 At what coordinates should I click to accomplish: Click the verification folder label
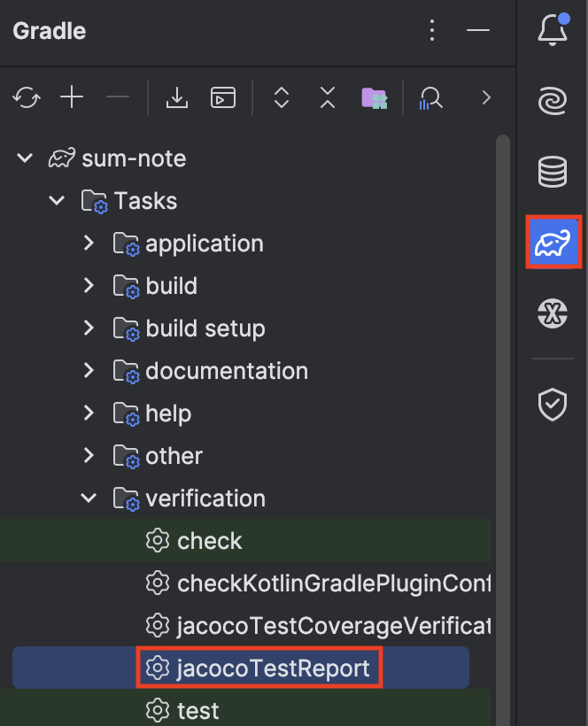[x=205, y=498]
